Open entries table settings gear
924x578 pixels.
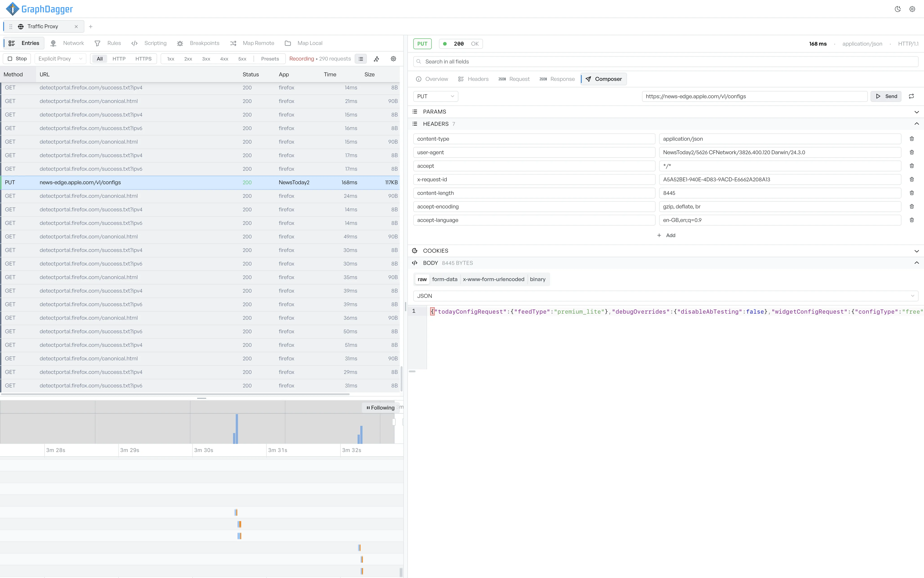point(393,59)
